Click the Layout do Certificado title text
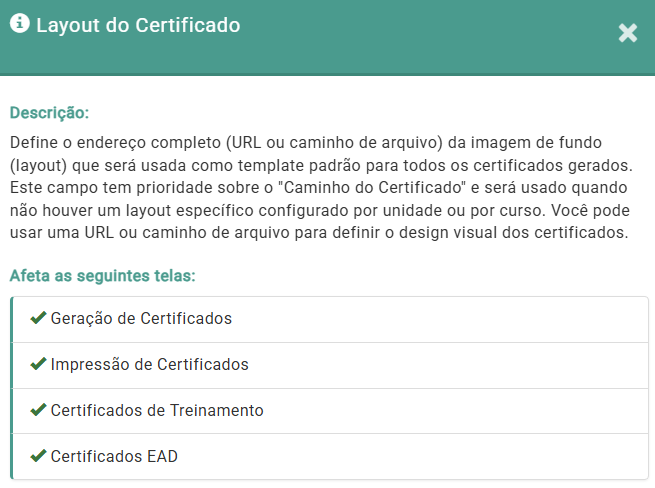Image resolution: width=655 pixels, height=488 pixels. click(138, 26)
